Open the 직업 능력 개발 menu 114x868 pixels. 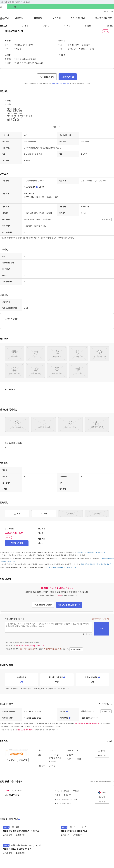(x=78, y=18)
